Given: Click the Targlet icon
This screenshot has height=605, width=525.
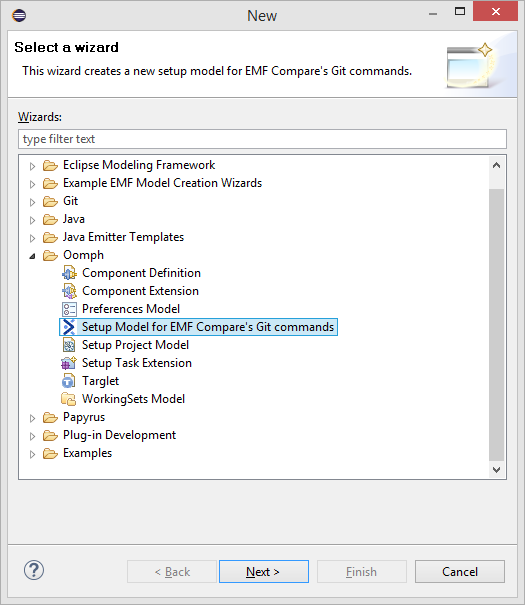Looking at the screenshot, I should tap(69, 381).
